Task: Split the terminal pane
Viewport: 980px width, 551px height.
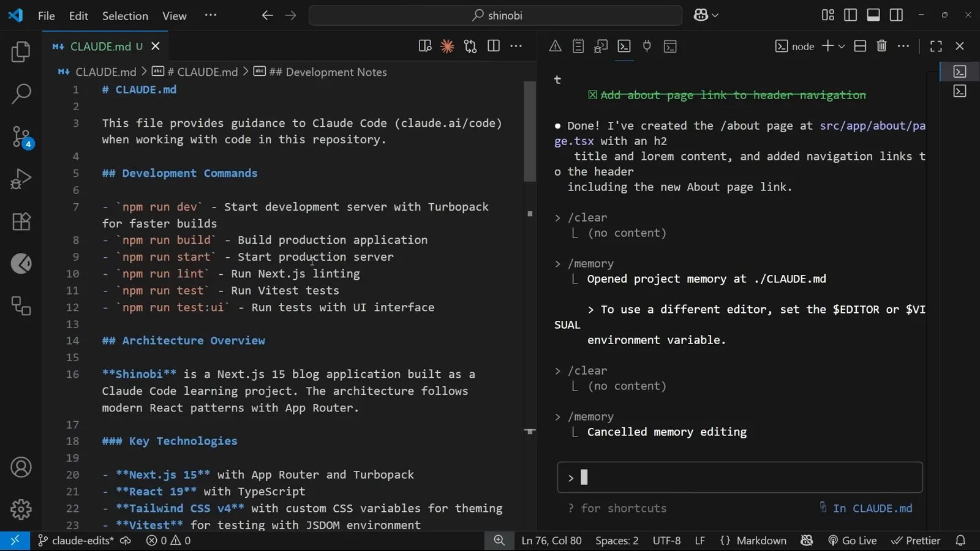Action: (860, 46)
